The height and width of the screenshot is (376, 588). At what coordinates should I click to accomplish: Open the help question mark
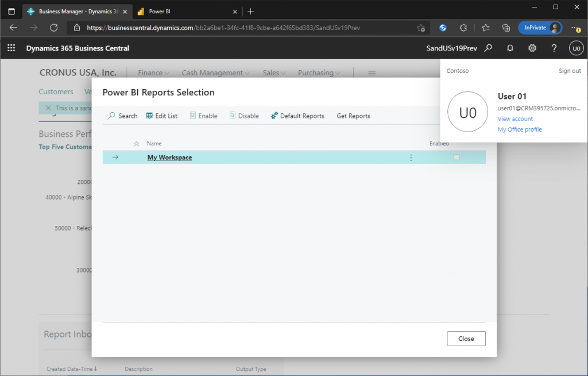click(x=554, y=48)
